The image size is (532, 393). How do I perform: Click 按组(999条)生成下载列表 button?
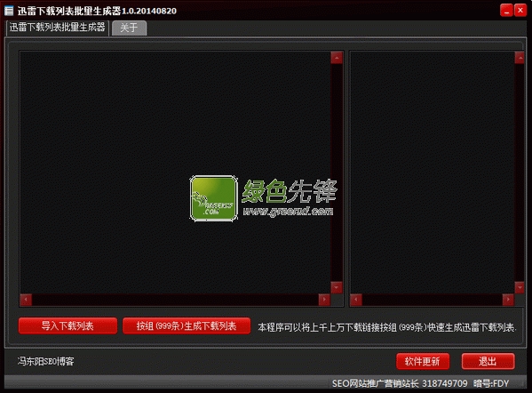coord(187,325)
